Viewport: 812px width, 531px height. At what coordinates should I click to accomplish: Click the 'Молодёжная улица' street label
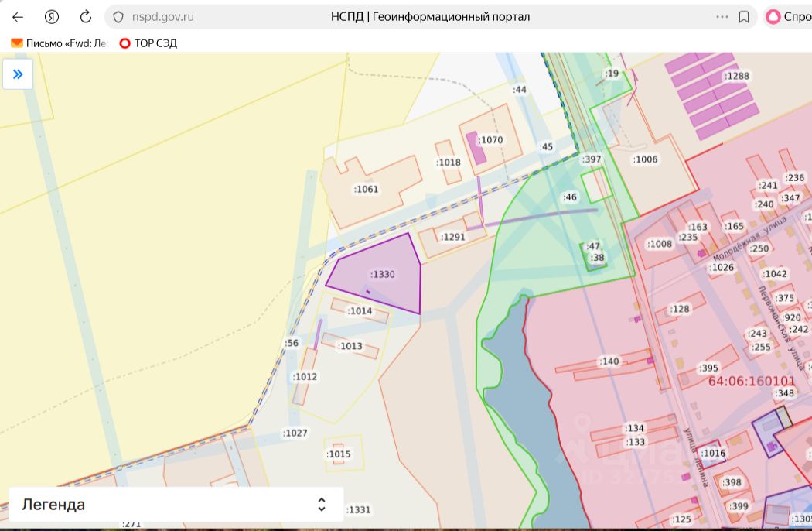[x=749, y=240]
